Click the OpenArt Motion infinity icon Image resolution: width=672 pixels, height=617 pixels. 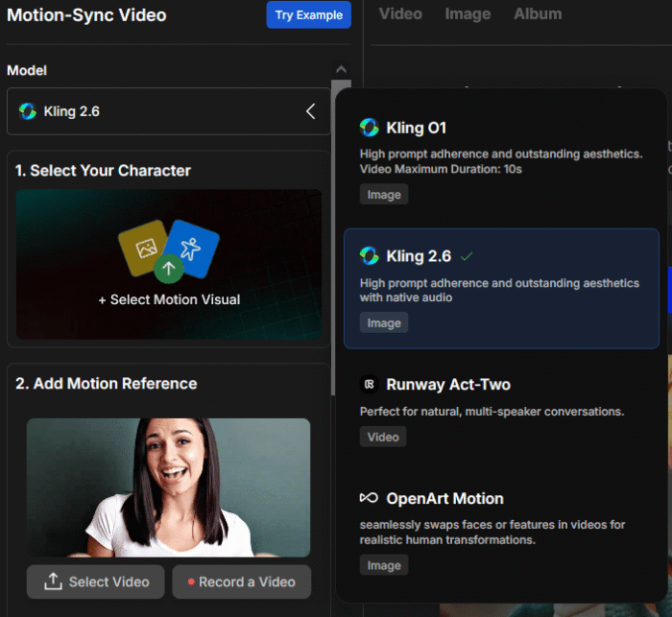click(x=369, y=498)
